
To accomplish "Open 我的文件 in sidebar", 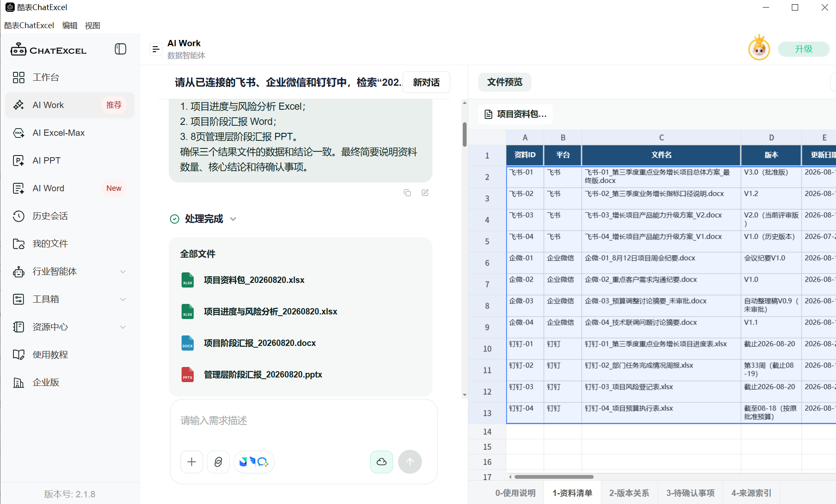I will click(70, 244).
